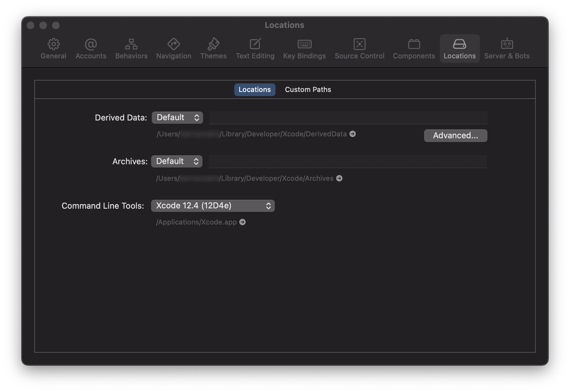This screenshot has height=392, width=570.
Task: Click the Advanced... button
Action: click(455, 135)
